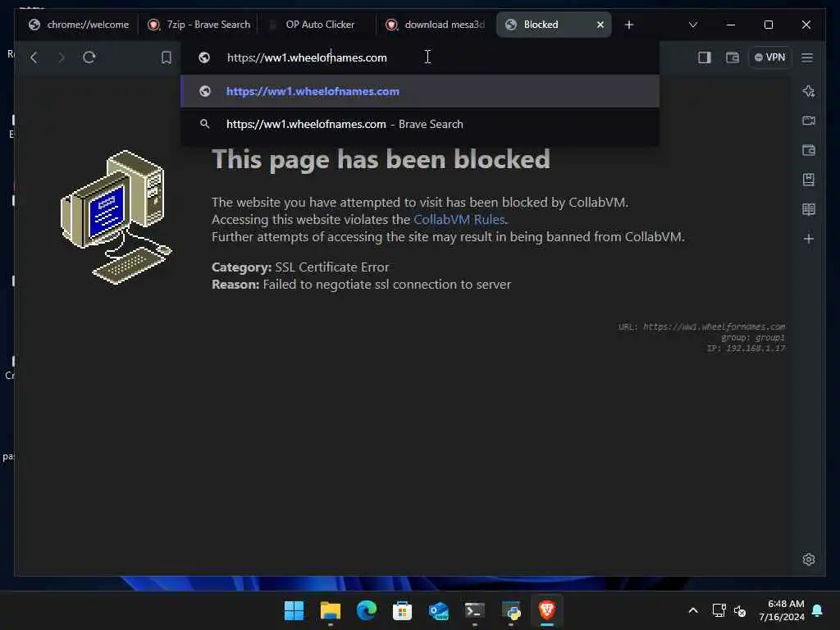Open Microsoft Store from taskbar

coord(402,610)
